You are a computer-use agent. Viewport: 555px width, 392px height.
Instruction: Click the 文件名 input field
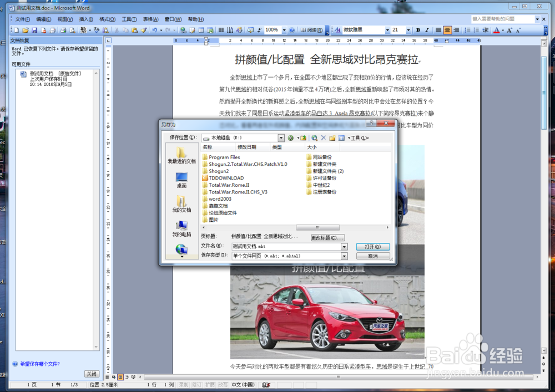[x=286, y=246]
